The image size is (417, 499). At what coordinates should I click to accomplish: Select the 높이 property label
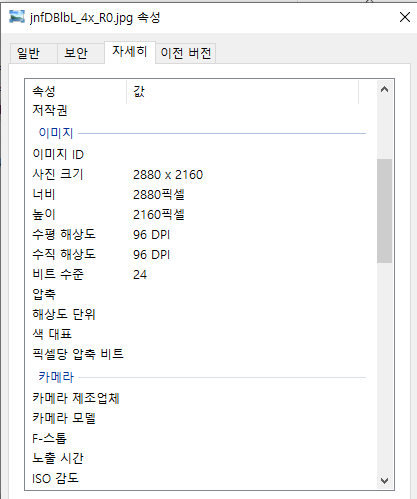(x=44, y=214)
